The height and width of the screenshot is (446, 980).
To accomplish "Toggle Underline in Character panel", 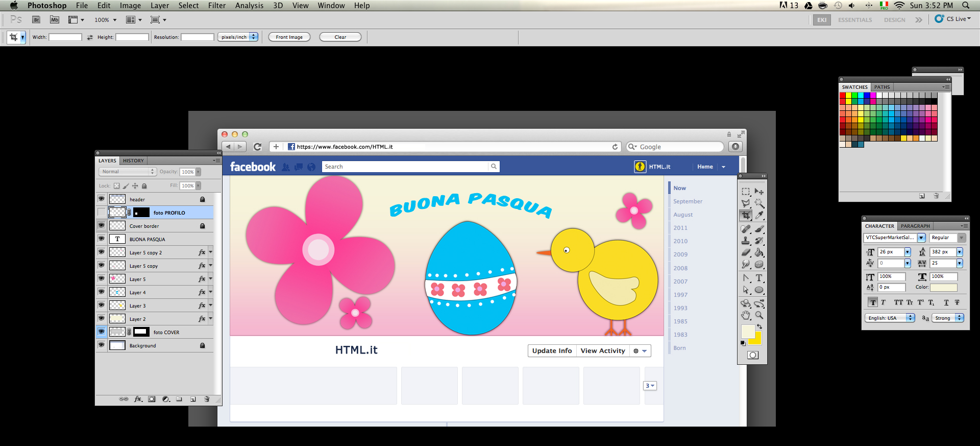I will [x=946, y=302].
